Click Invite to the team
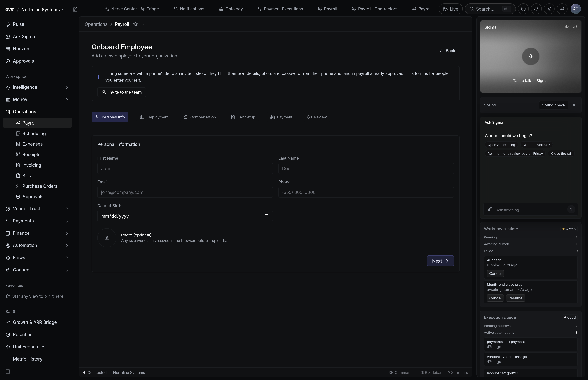 pyautogui.click(x=121, y=92)
